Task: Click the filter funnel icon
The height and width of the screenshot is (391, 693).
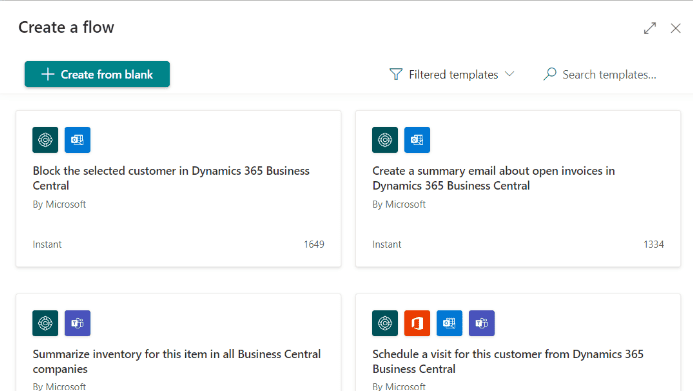Action: [x=396, y=74]
